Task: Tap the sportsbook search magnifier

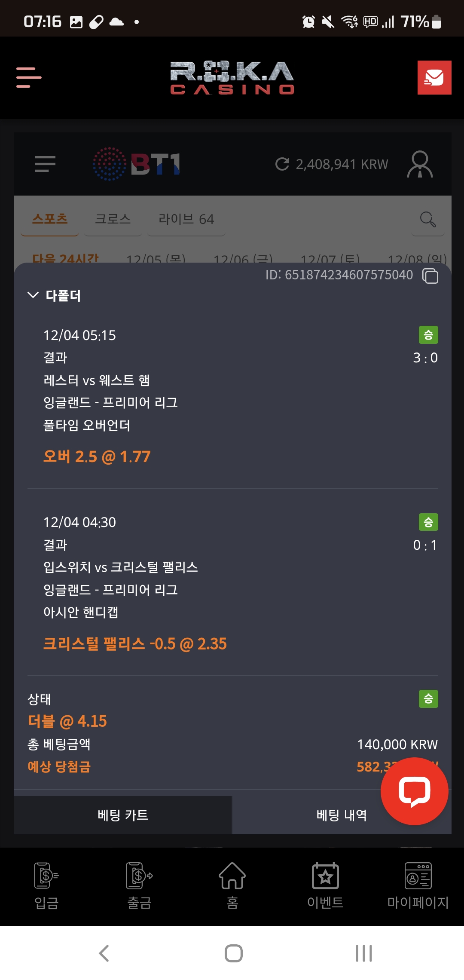Action: tap(427, 219)
